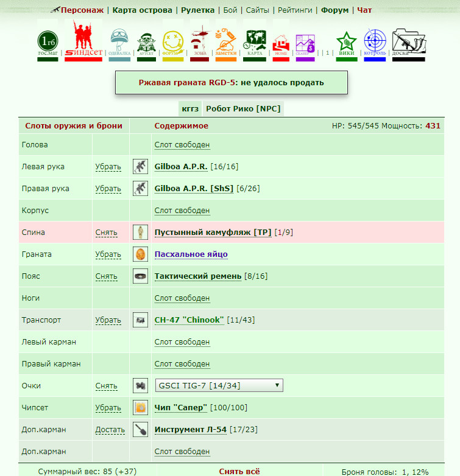Click the Тактический ремень belt icon
The image size is (460, 476).
coord(140,276)
